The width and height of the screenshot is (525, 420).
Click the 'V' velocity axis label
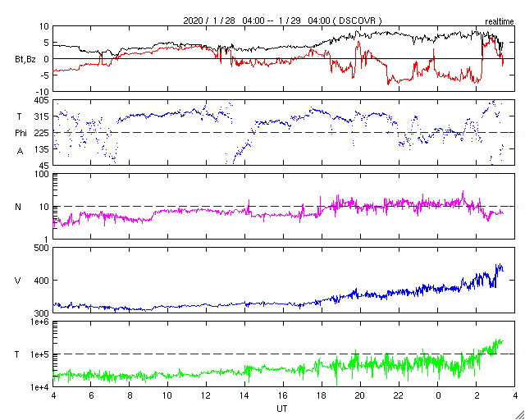[18, 281]
